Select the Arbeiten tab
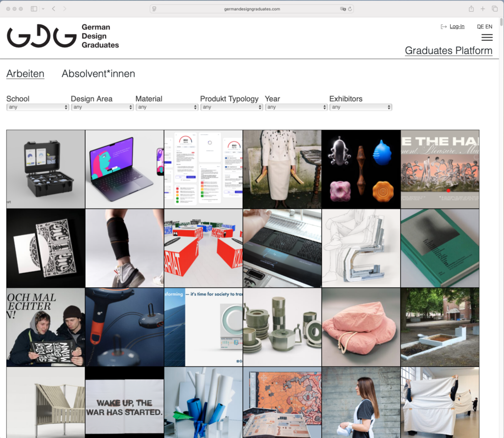Image resolution: width=504 pixels, height=438 pixels. [25, 74]
